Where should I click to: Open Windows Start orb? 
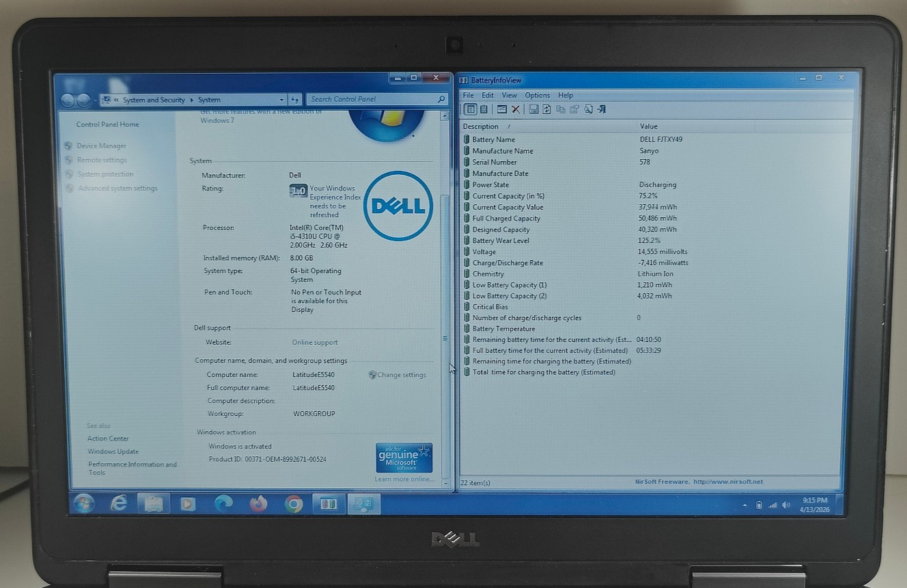click(84, 503)
